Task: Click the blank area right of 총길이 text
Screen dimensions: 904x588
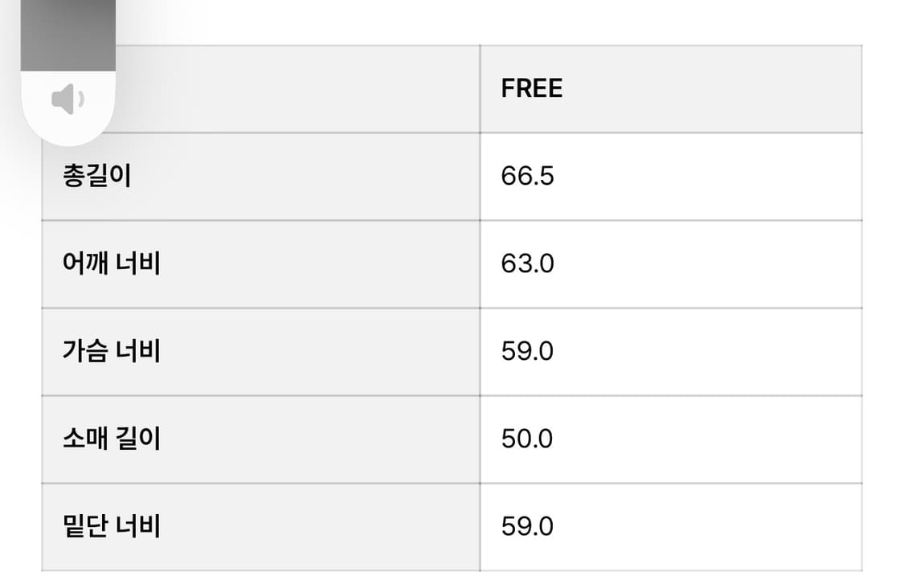Action: click(x=305, y=176)
